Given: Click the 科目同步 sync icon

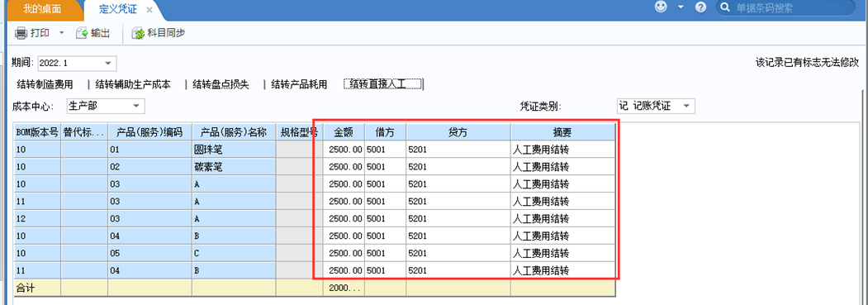Looking at the screenshot, I should coord(138,33).
